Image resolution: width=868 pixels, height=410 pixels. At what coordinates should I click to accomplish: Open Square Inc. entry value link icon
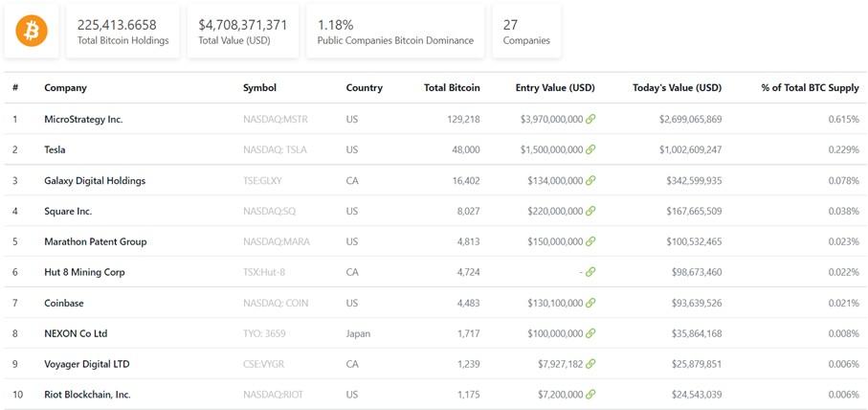click(x=590, y=211)
